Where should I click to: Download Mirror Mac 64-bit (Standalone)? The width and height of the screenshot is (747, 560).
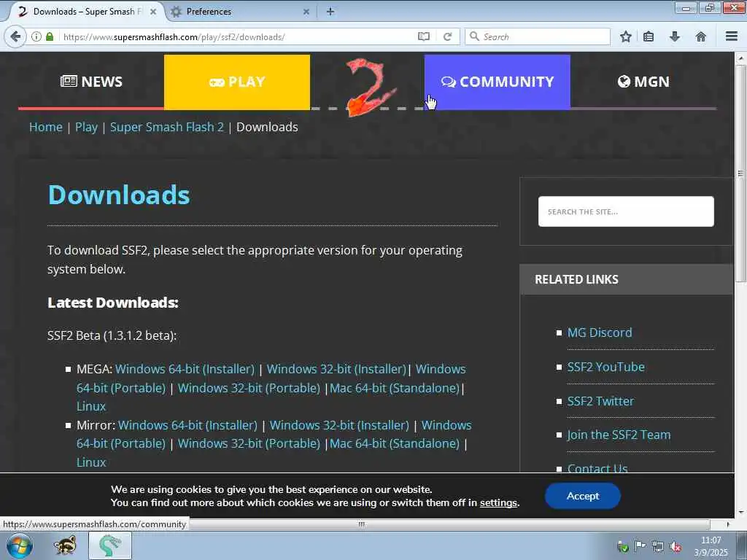[395, 443]
